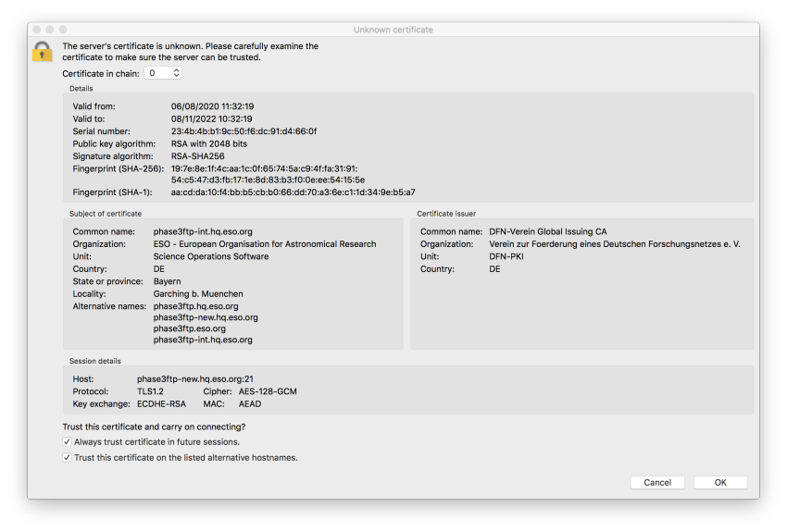Click the Fingerprint (SHA-256) label
787x532 pixels.
[119, 169]
